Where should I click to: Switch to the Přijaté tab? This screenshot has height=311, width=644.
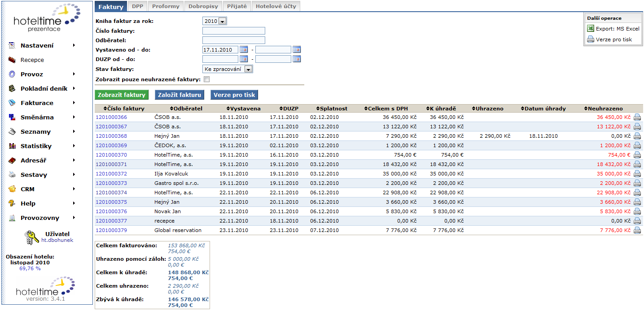(x=237, y=6)
